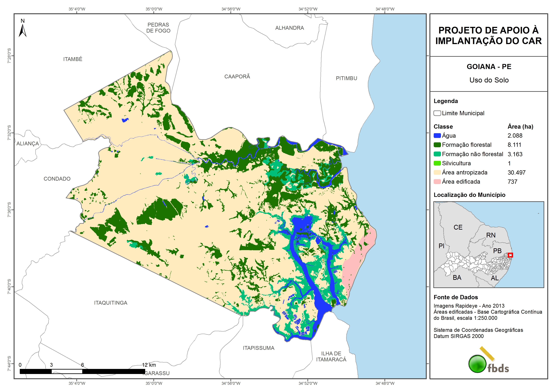
Task: Click the Área antropizada beige swatch
Action: point(437,172)
